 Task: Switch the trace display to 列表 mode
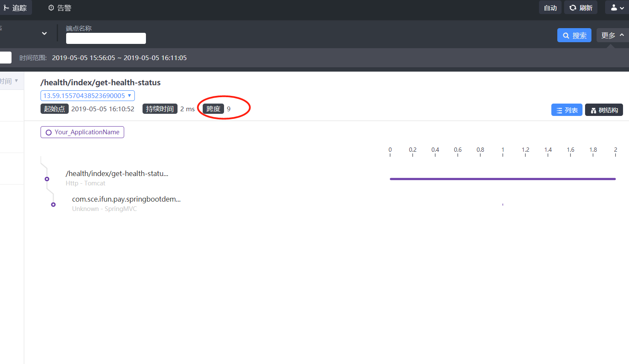[567, 110]
